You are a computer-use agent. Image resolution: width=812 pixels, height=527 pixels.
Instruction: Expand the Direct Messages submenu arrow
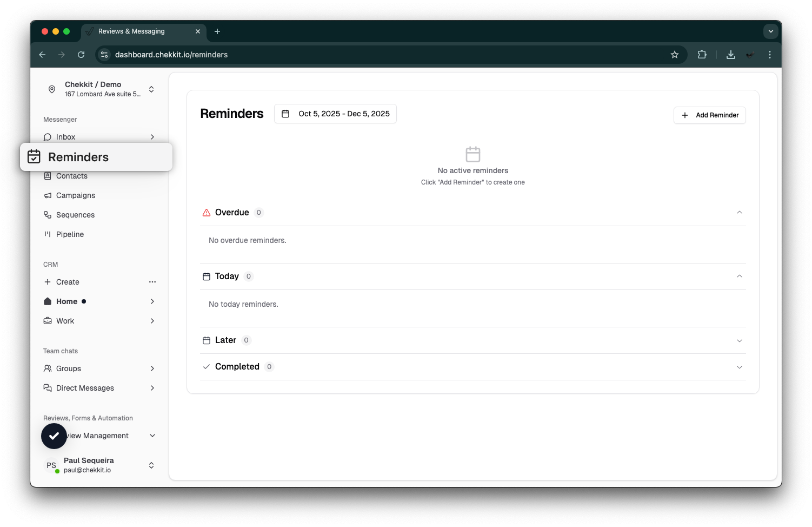click(152, 388)
